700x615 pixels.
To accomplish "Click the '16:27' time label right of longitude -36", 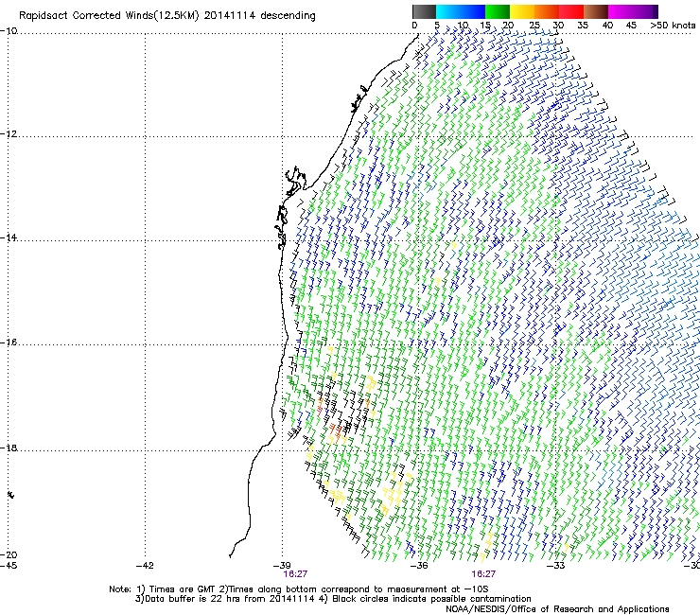I will (483, 574).
